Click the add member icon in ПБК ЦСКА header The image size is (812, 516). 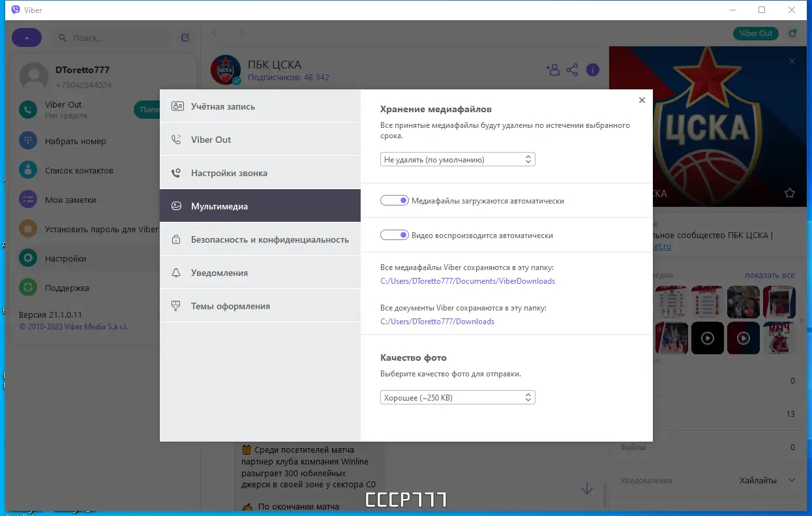[x=553, y=70]
